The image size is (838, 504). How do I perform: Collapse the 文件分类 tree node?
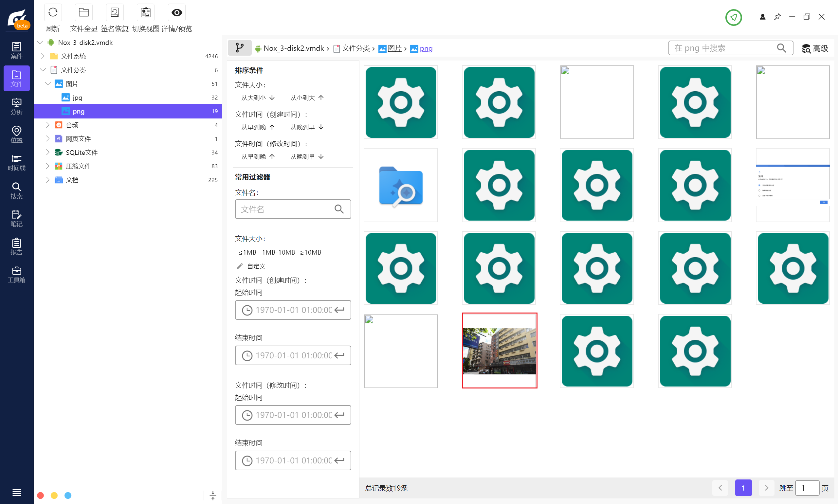(x=43, y=70)
